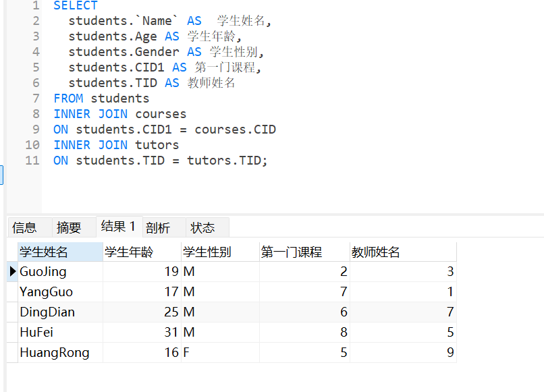This screenshot has height=392, width=544.
Task: Click gender cell F in HuangRong row
Action: click(x=220, y=352)
